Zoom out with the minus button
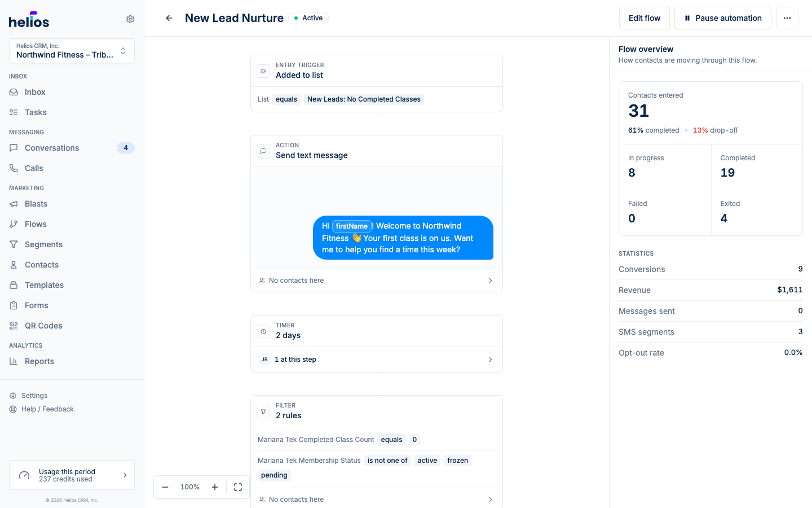This screenshot has height=508, width=812. (x=165, y=487)
